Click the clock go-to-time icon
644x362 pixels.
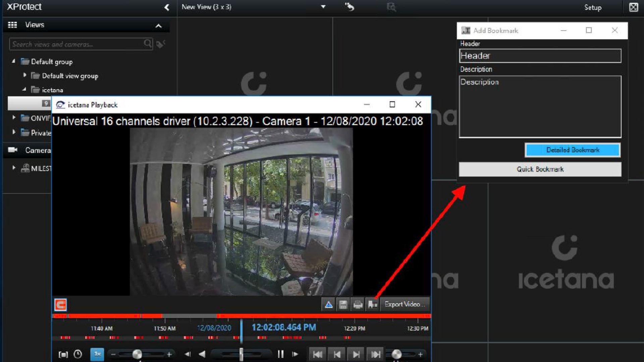[x=78, y=354]
